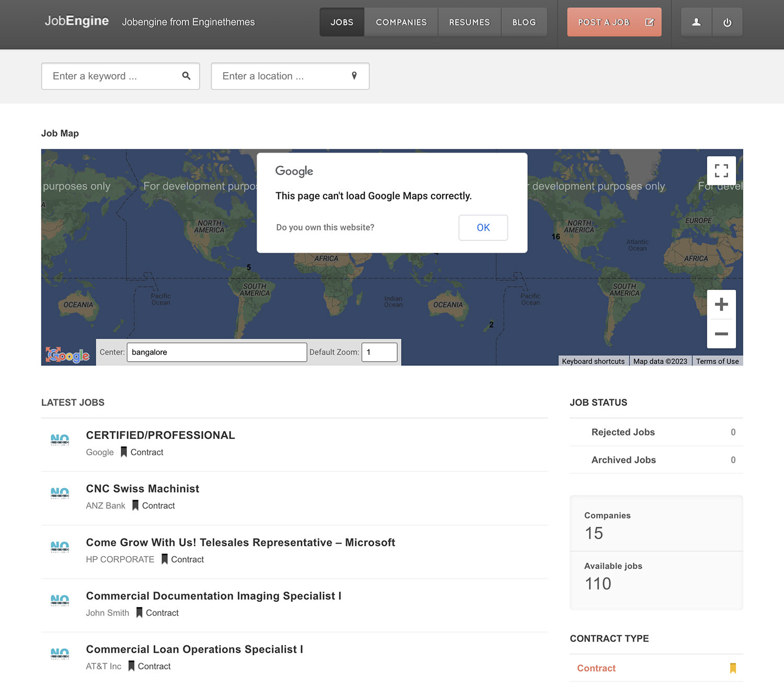Click 'Do you own this website?' link
This screenshot has width=784, height=684.
coord(325,227)
